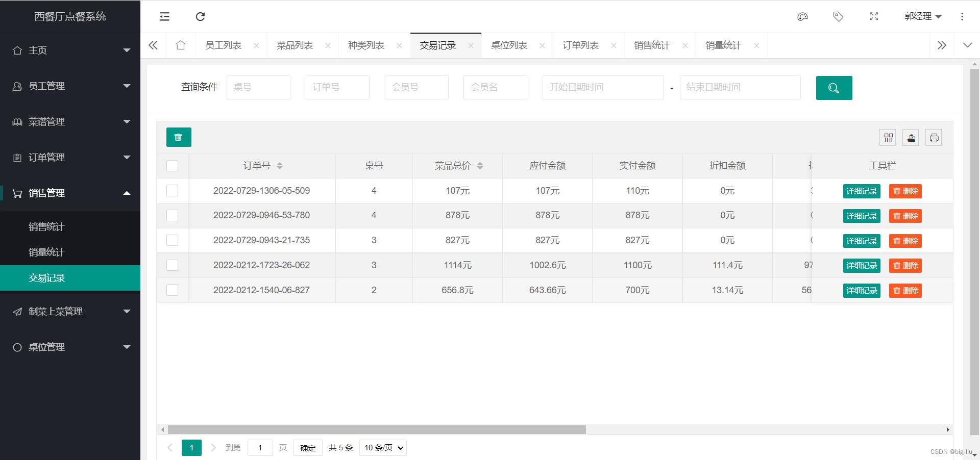This screenshot has height=460, width=980.
Task: Open the 10 条/页 page size dropdown
Action: [x=383, y=448]
